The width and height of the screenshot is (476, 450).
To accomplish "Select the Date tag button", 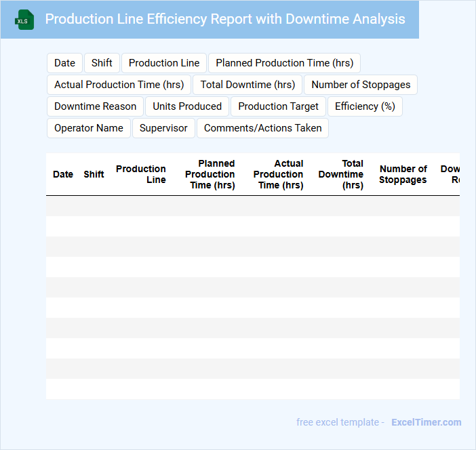I will point(64,63).
